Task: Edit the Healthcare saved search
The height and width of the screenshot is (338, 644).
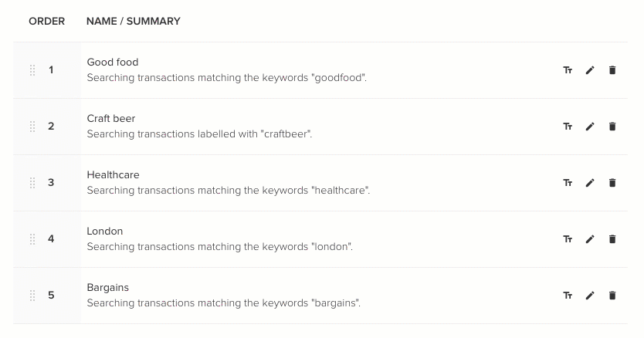Action: click(590, 183)
